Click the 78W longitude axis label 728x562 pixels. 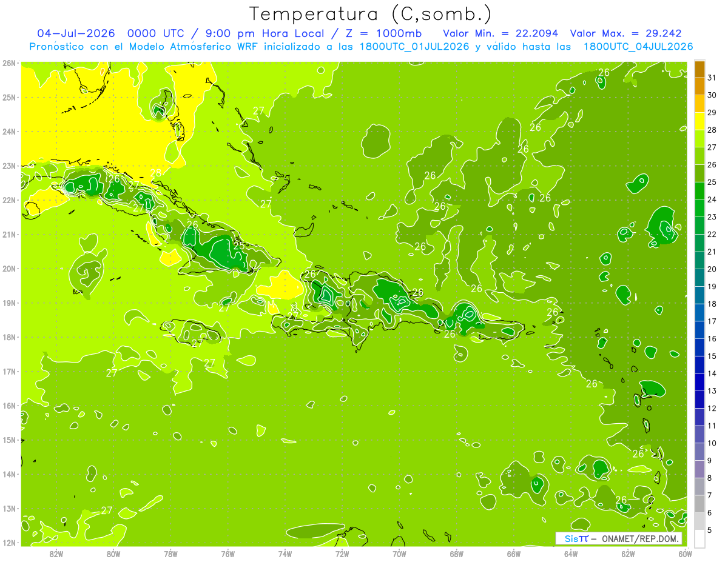170,554
